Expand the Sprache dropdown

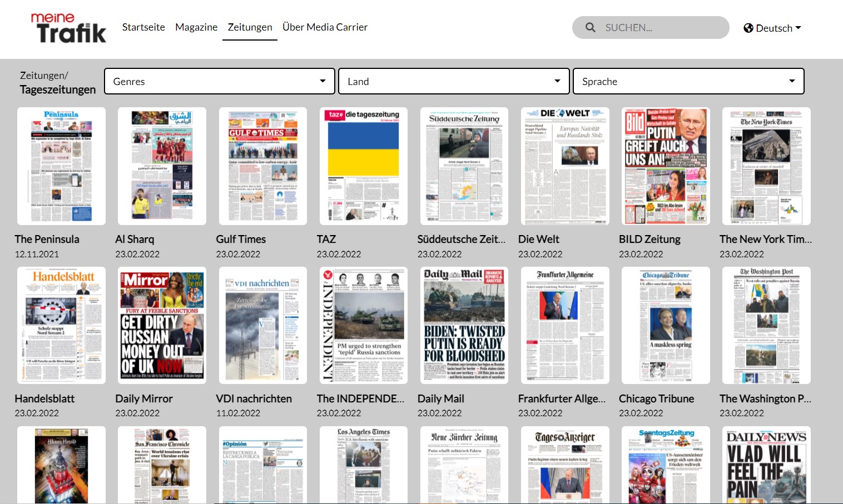point(688,81)
